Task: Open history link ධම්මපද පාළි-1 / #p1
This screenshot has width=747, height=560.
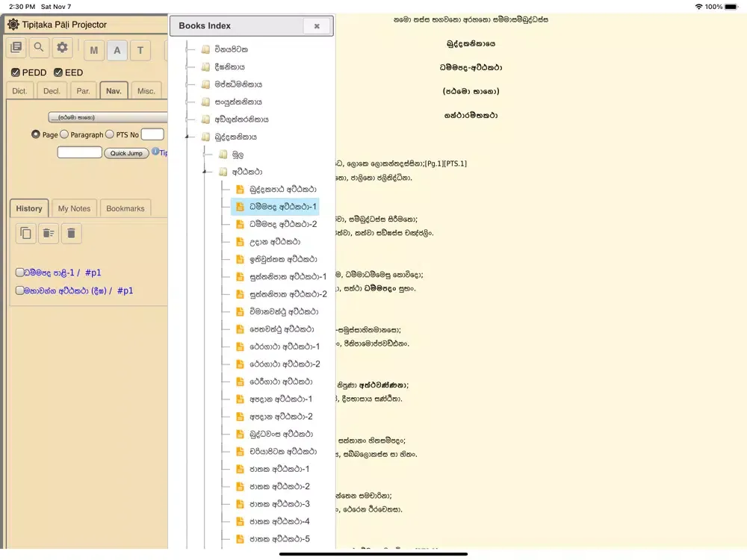Action: 63,273
